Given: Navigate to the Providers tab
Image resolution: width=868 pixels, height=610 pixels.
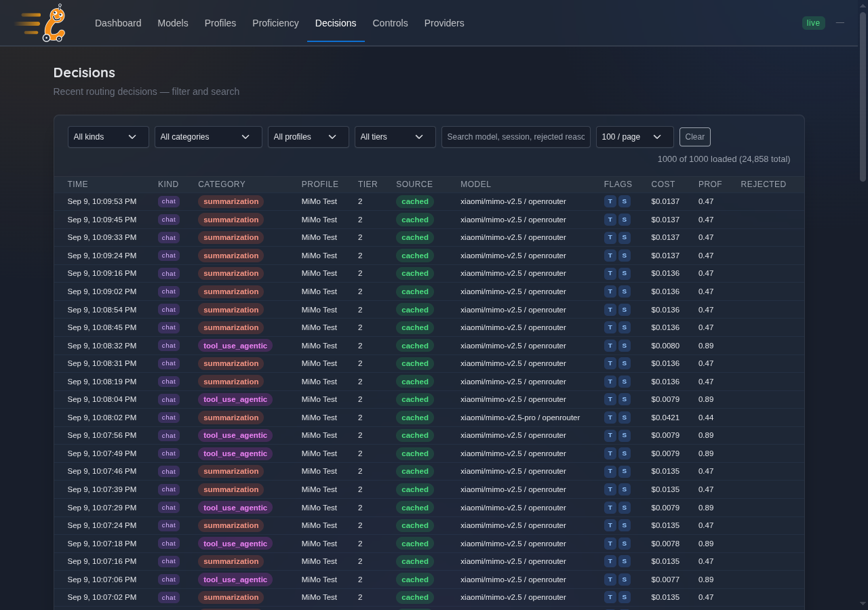Looking at the screenshot, I should [444, 23].
